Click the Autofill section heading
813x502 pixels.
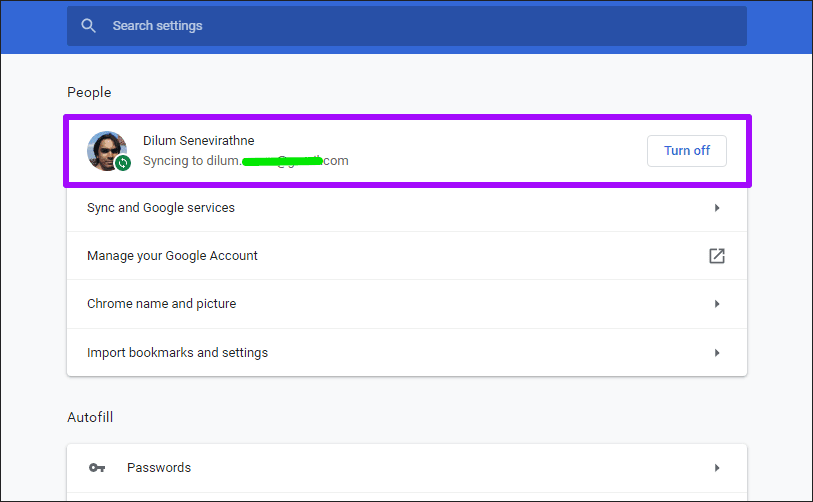[x=90, y=417]
